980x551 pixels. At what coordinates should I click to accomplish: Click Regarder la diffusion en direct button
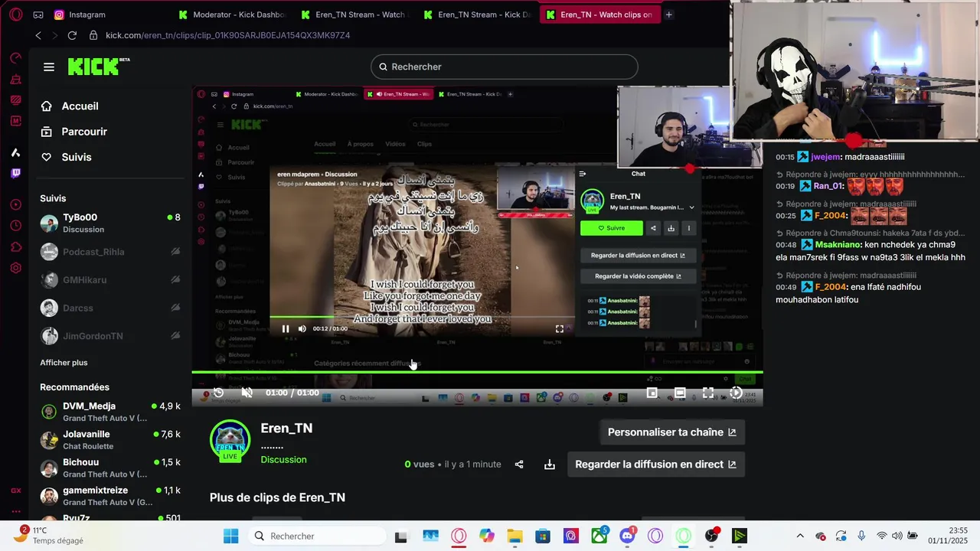click(x=656, y=465)
